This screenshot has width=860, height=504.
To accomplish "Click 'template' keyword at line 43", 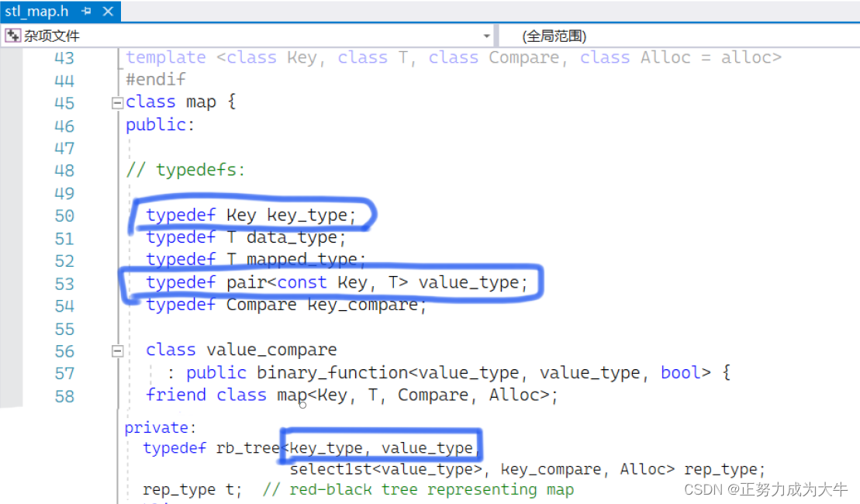I will pos(166,57).
